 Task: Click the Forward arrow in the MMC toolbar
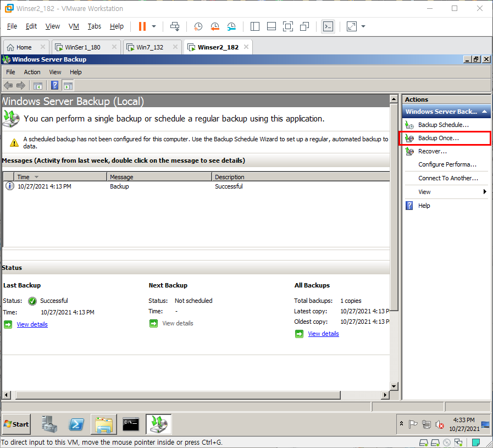[21, 85]
